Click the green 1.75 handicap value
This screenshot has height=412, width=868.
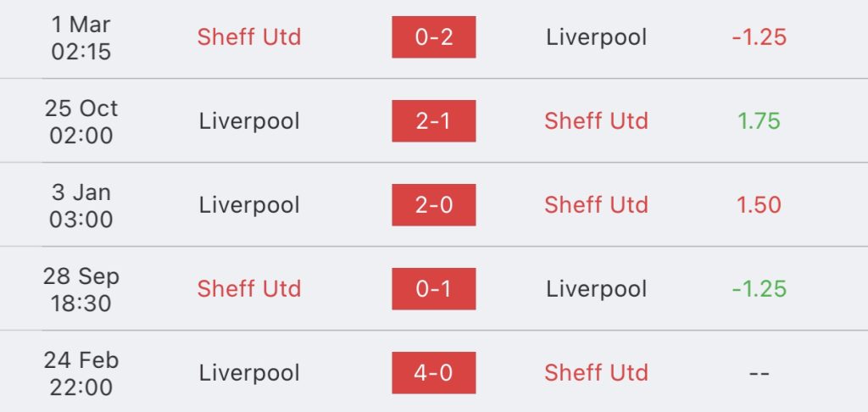point(759,120)
